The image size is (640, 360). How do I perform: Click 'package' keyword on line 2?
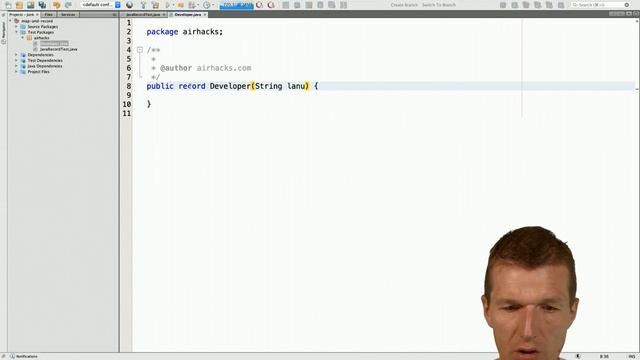(162, 32)
